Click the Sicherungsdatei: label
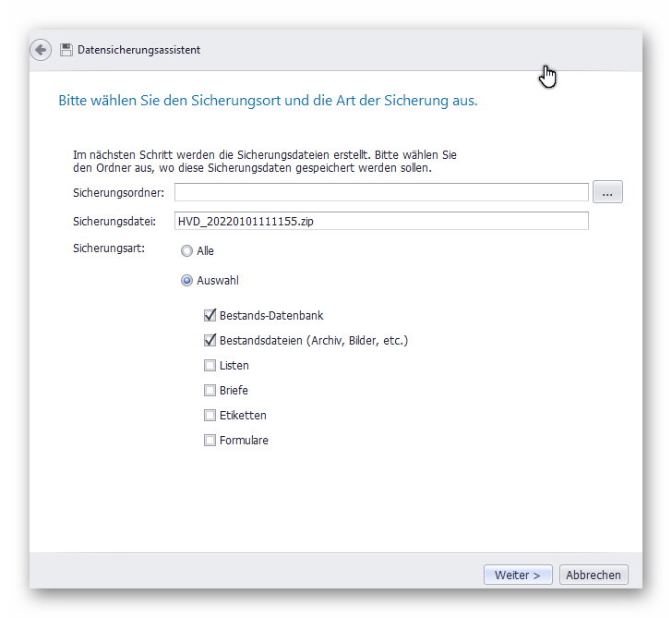 (x=115, y=222)
